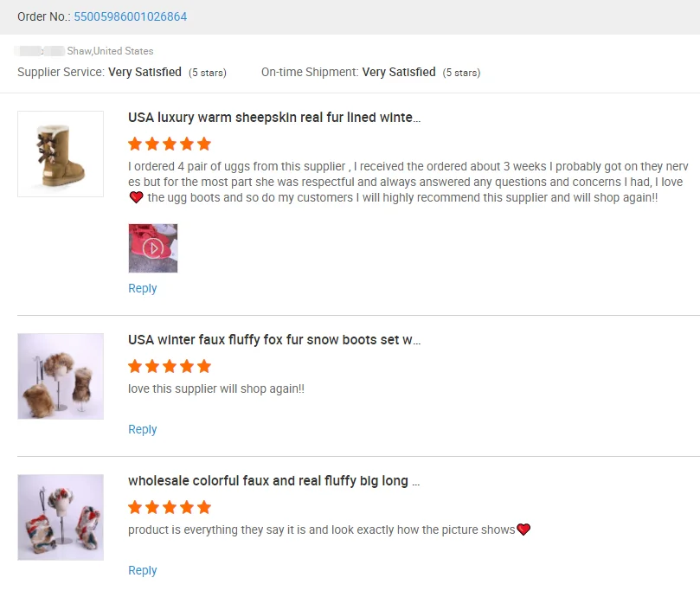This screenshot has width=700, height=597.
Task: Click the heart emoji in the uggs review text
Action: click(x=137, y=197)
